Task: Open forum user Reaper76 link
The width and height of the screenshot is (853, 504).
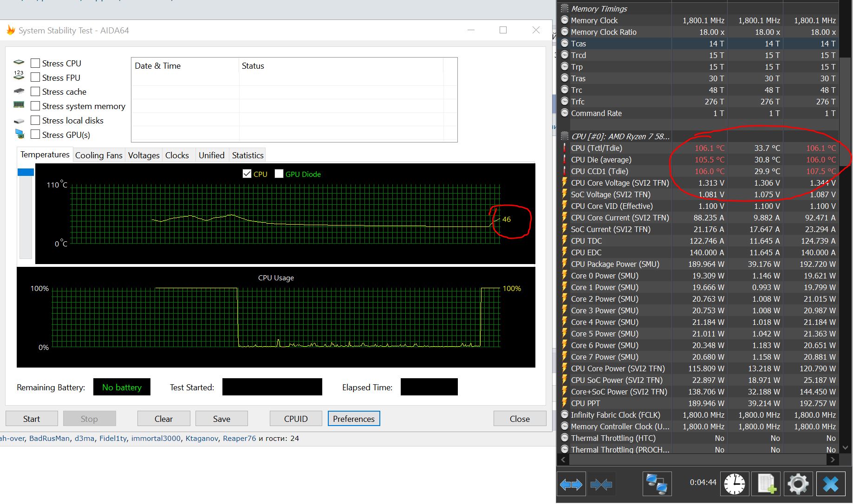Action: pyautogui.click(x=239, y=438)
